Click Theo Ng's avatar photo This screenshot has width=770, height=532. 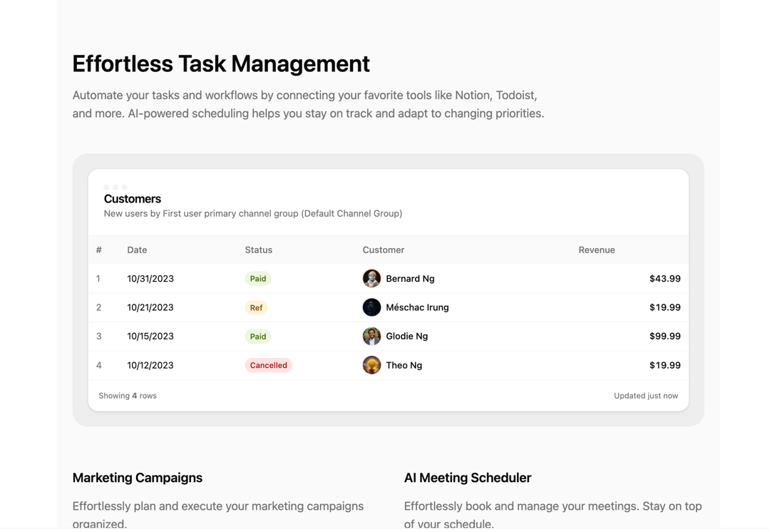pyautogui.click(x=371, y=365)
